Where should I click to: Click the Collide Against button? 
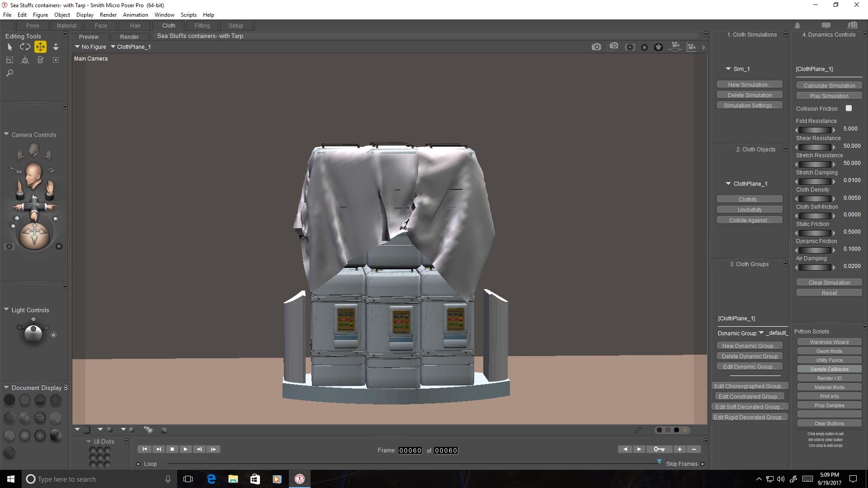pyautogui.click(x=749, y=221)
